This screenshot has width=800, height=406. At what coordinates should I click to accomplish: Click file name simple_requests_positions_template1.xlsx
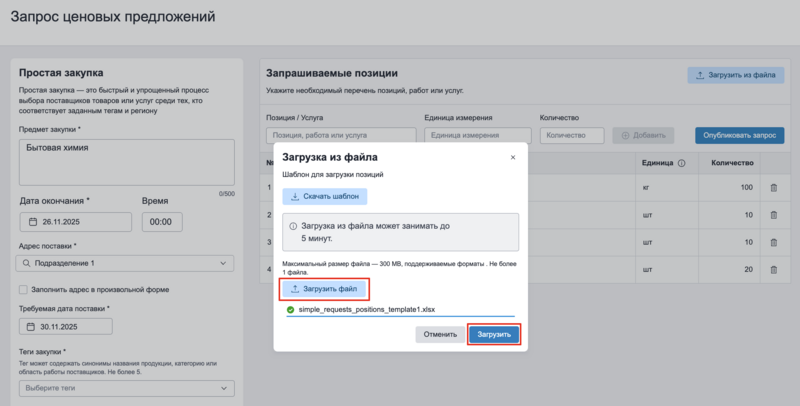coord(367,310)
